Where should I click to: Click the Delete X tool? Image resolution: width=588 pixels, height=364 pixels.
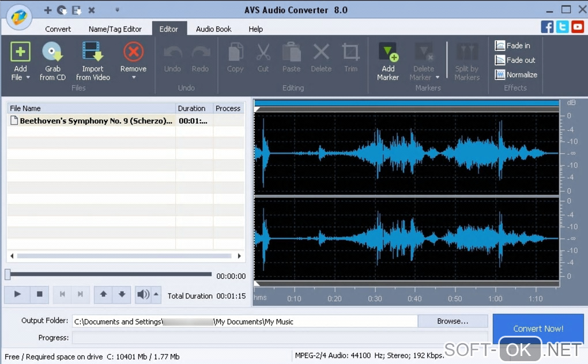click(x=321, y=58)
